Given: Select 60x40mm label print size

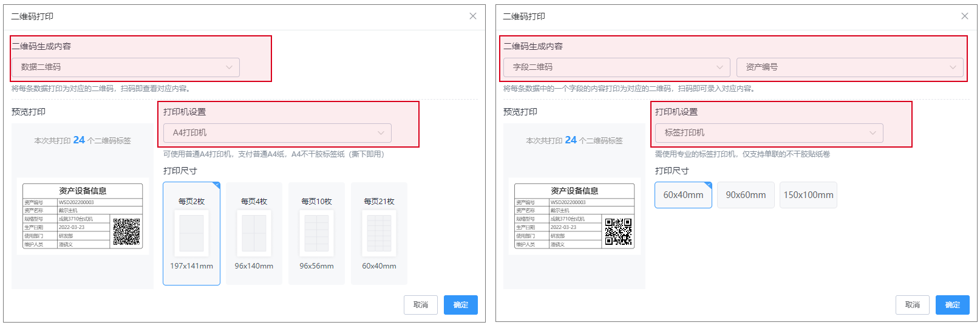Looking at the screenshot, I should [683, 195].
